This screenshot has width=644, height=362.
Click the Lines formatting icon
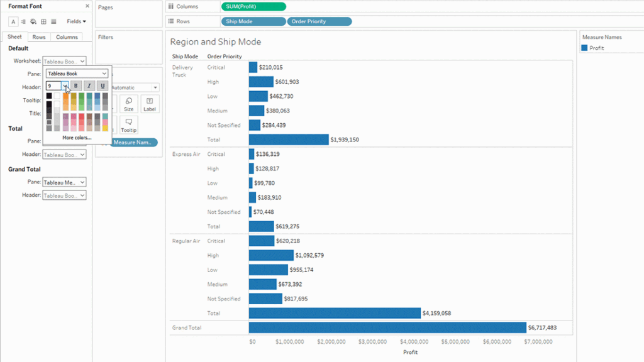pos(54,21)
